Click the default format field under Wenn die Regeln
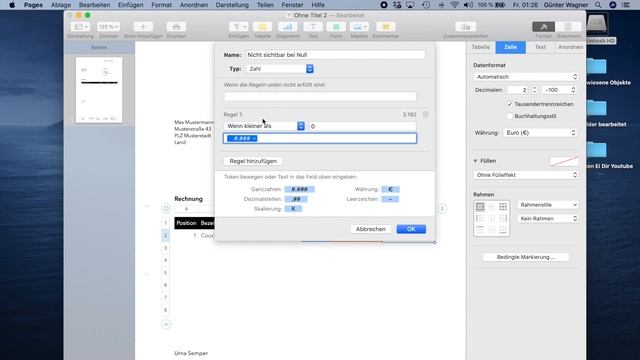 tap(320, 97)
